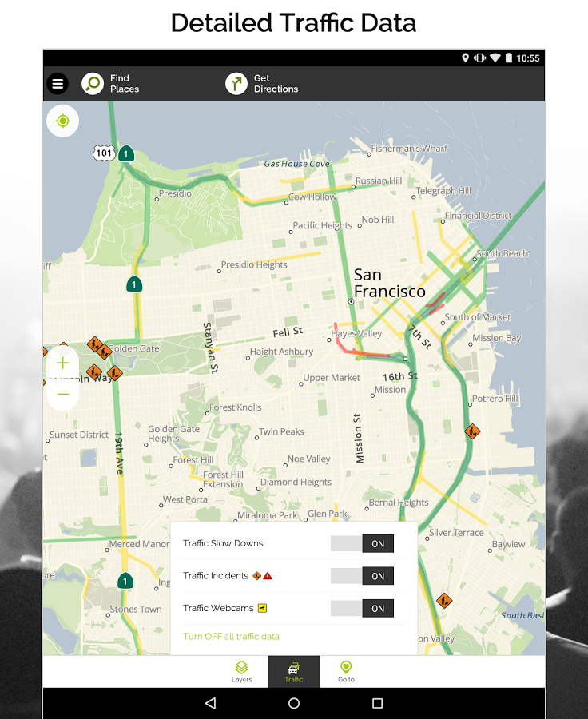Tap the Wi-Fi status icon

495,58
